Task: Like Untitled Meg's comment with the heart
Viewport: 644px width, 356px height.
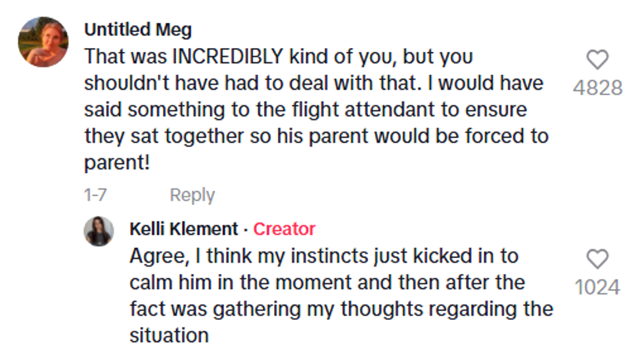Action: pos(597,60)
